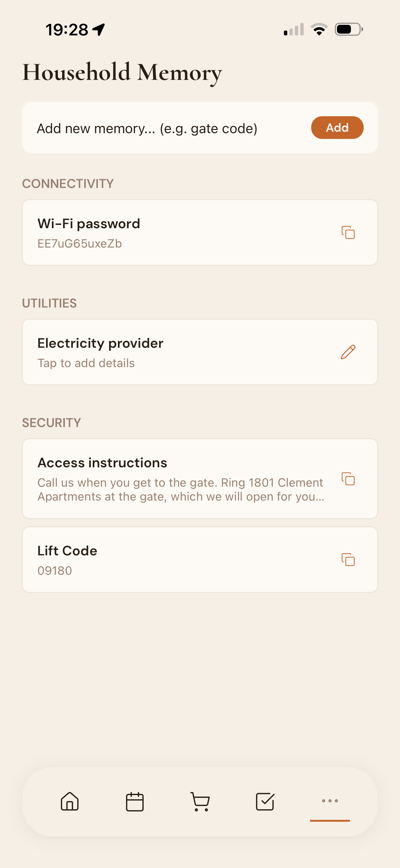Image resolution: width=400 pixels, height=868 pixels.
Task: Tap the Household Memory page title
Action: click(x=122, y=72)
